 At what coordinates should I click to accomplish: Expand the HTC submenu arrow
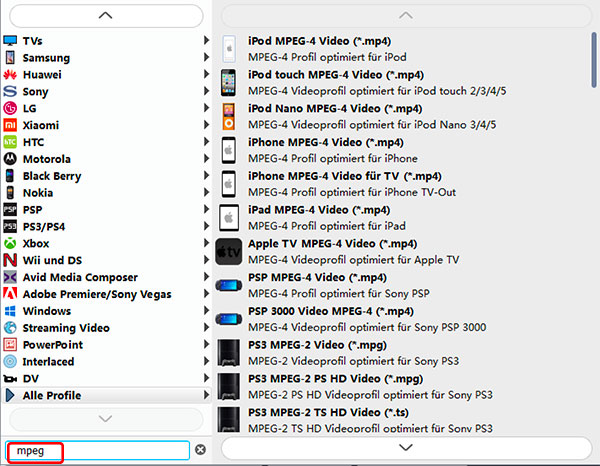(206, 142)
